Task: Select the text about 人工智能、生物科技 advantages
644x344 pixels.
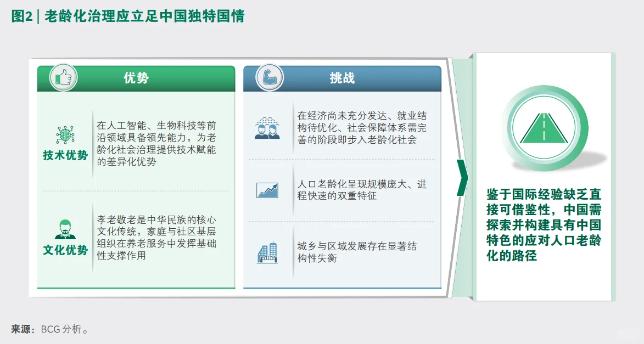Action: pyautogui.click(x=155, y=137)
